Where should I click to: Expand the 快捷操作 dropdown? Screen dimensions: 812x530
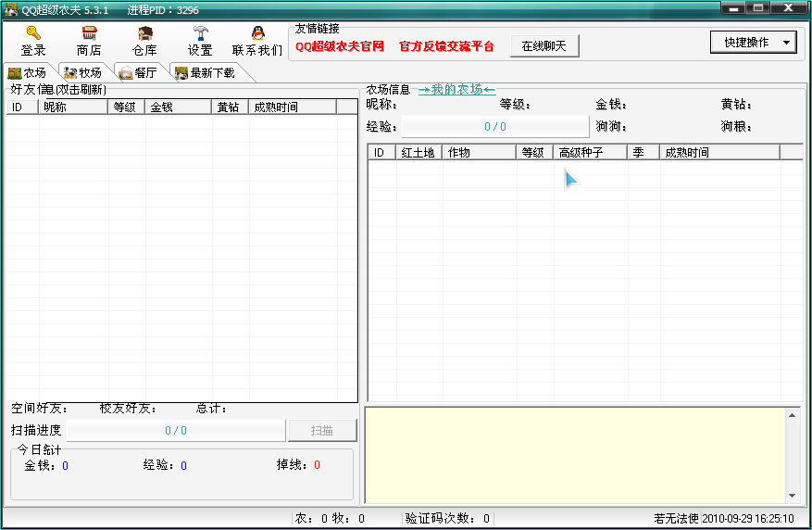point(753,43)
